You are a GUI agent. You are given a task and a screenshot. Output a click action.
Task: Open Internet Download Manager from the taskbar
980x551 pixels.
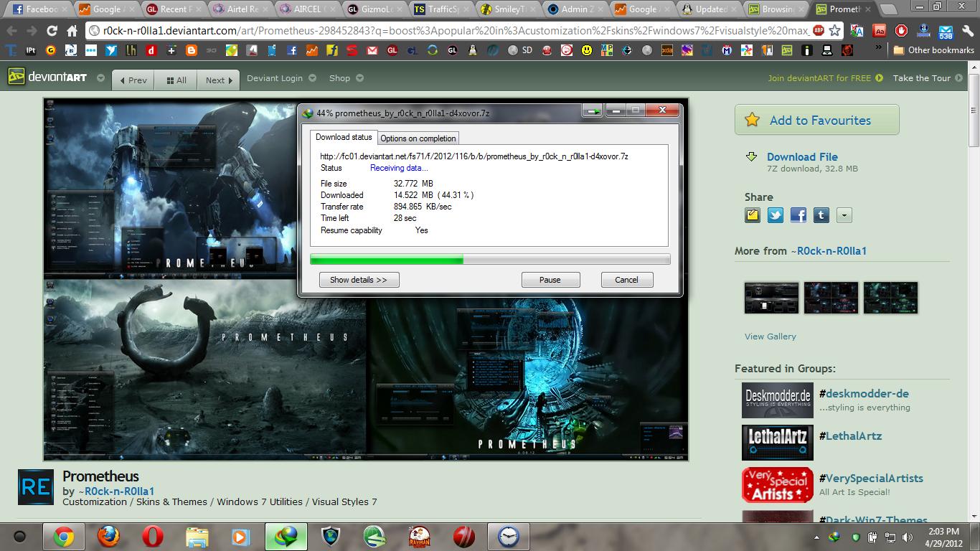[286, 536]
